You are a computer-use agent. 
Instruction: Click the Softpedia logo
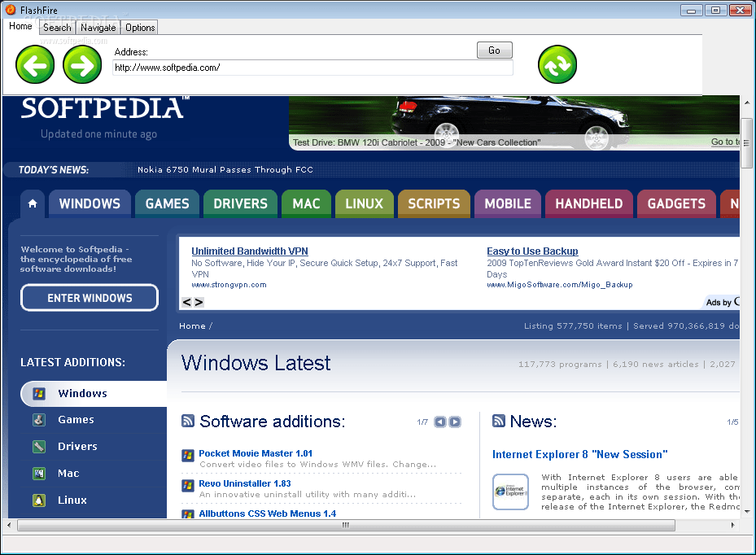(x=104, y=108)
